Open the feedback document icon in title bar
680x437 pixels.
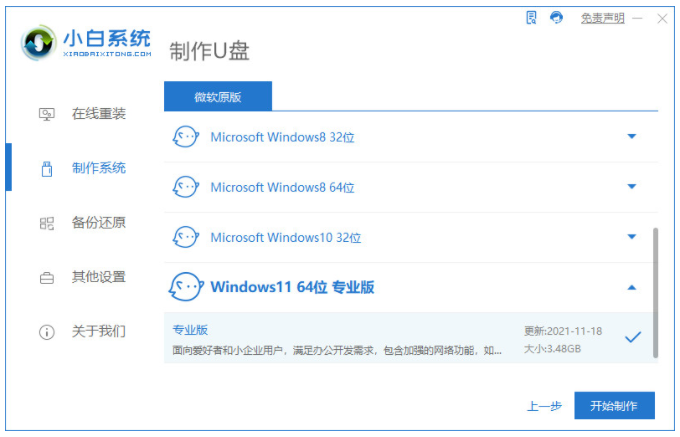tap(531, 18)
